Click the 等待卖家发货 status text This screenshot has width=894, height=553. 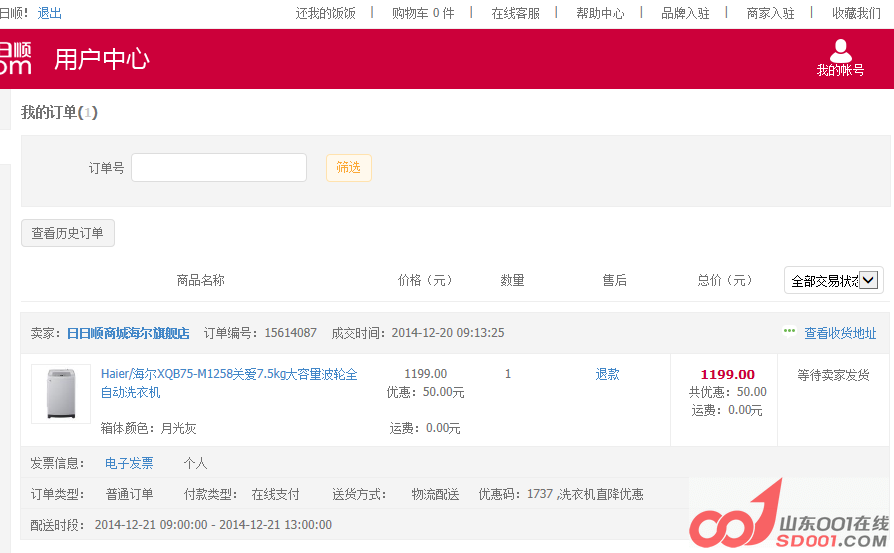[x=833, y=375]
